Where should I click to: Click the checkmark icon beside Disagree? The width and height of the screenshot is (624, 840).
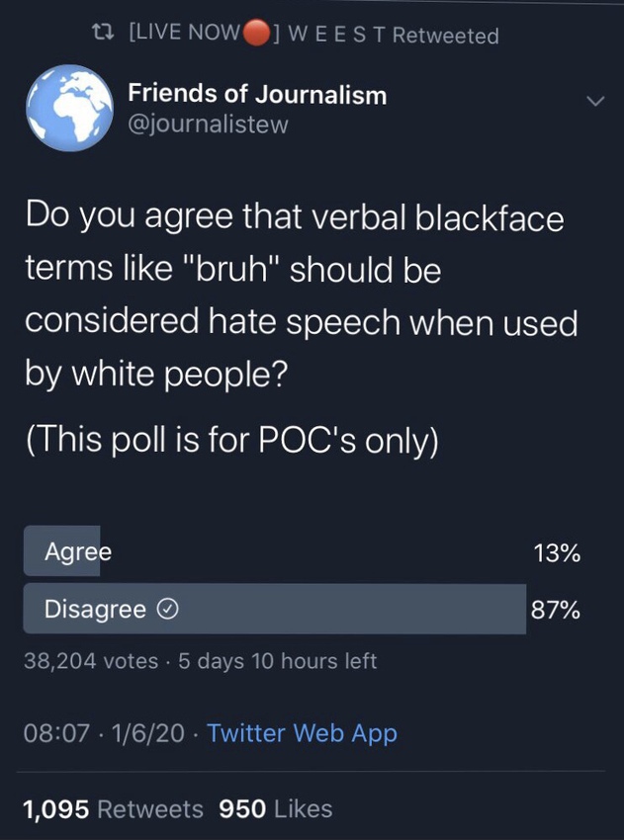169,610
